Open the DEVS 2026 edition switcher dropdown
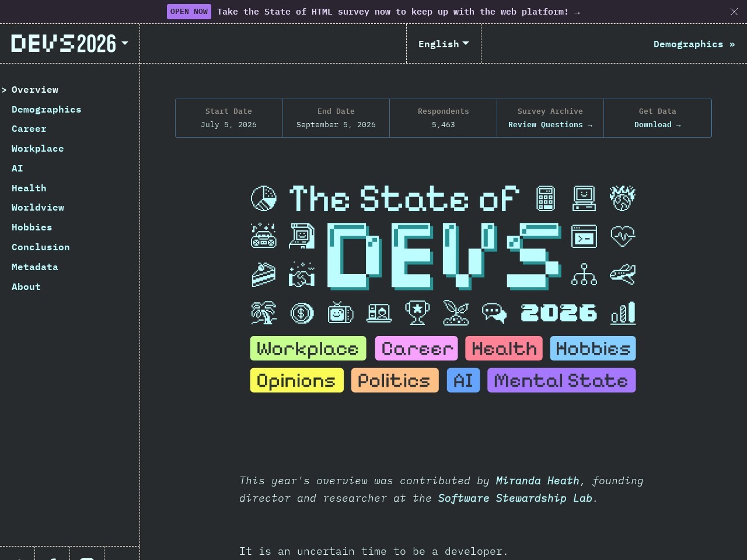The width and height of the screenshot is (747, 560). pyautogui.click(x=70, y=44)
